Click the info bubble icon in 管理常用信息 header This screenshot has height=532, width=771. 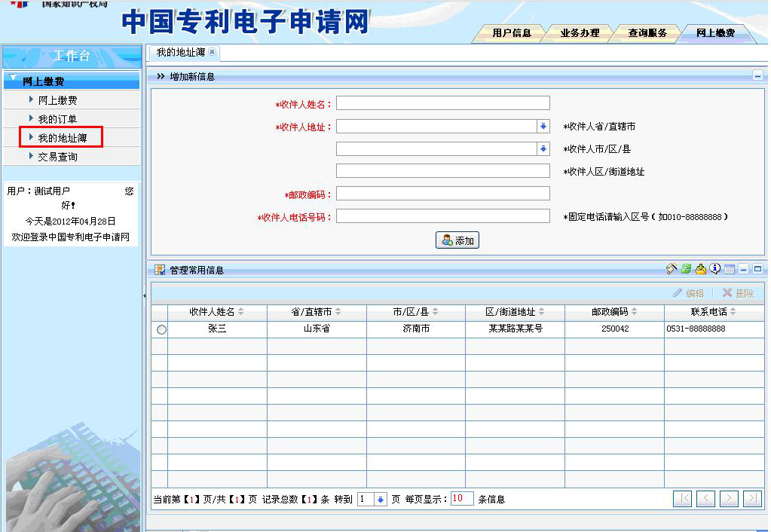pyautogui.click(x=714, y=269)
